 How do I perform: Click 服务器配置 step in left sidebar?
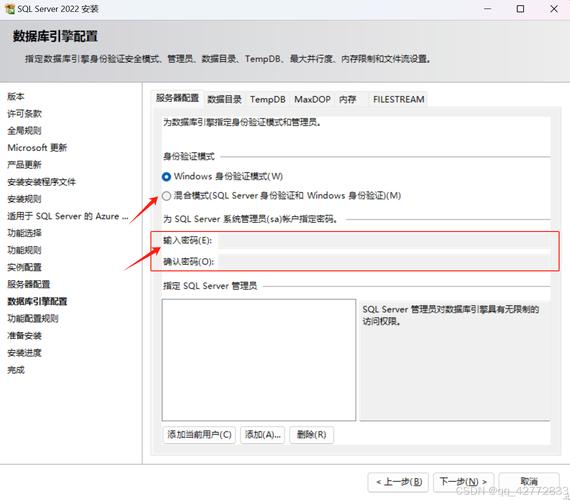point(29,285)
